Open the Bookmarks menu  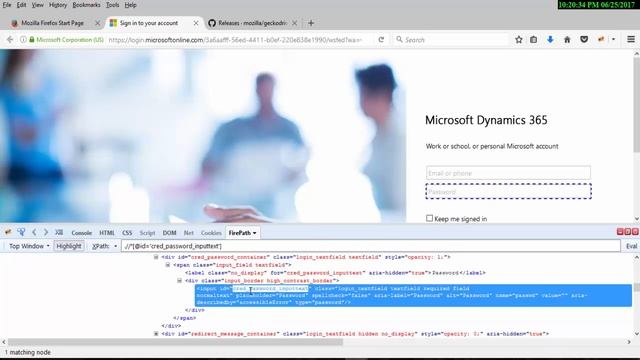pyautogui.click(x=86, y=5)
